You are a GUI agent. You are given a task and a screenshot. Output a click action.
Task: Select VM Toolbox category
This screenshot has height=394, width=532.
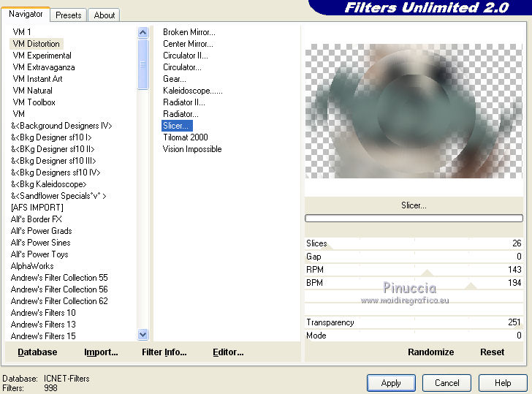tap(34, 102)
